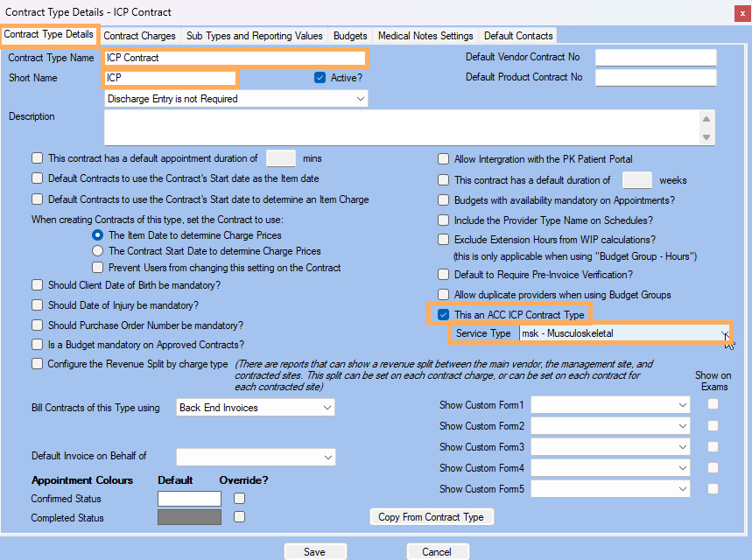Untick the Active? checkbox
The image size is (752, 560).
point(320,78)
